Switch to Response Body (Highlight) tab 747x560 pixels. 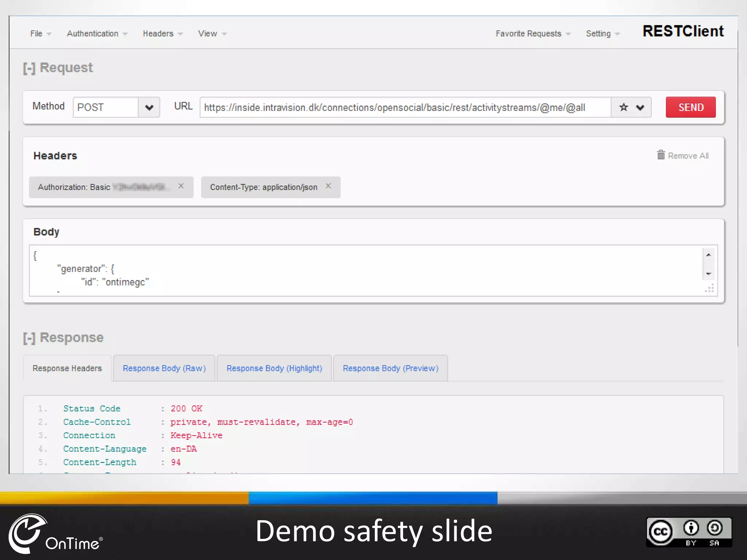[274, 368]
